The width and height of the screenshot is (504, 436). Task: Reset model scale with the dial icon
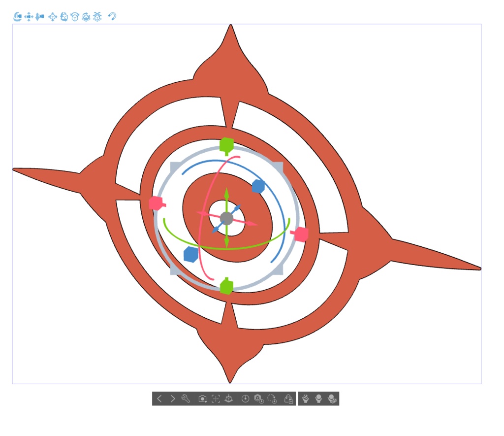click(x=245, y=399)
